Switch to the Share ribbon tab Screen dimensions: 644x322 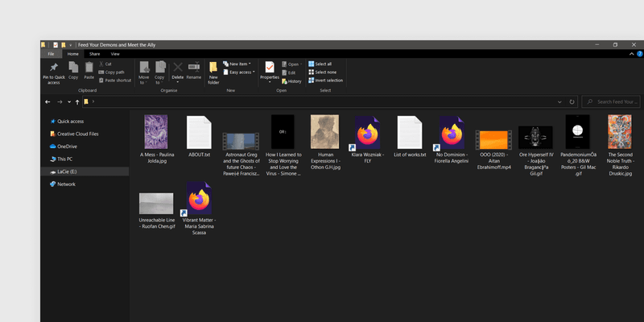(x=95, y=54)
